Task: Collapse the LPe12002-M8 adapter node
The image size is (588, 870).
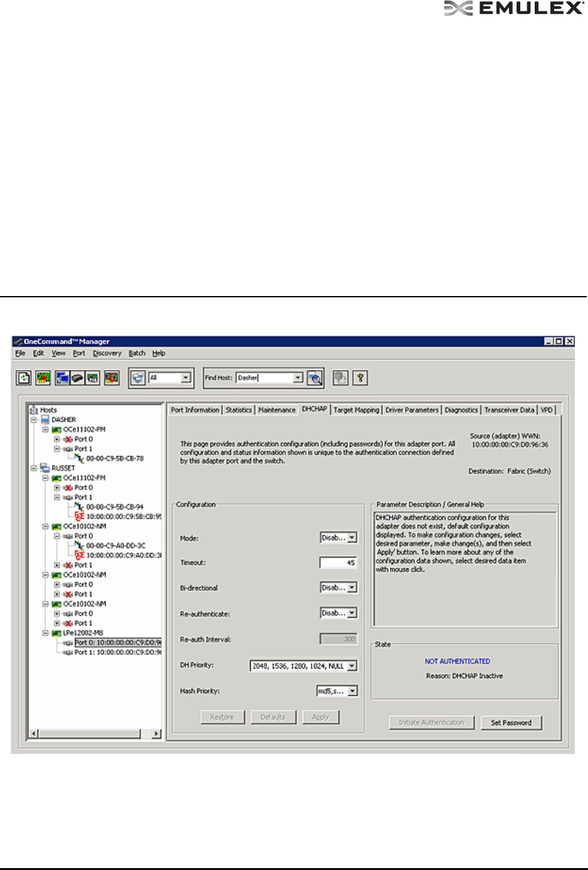Action: pos(46,633)
